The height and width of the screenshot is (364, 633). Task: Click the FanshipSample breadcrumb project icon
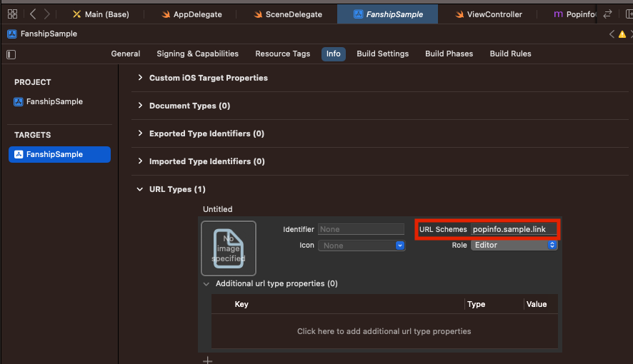click(12, 34)
